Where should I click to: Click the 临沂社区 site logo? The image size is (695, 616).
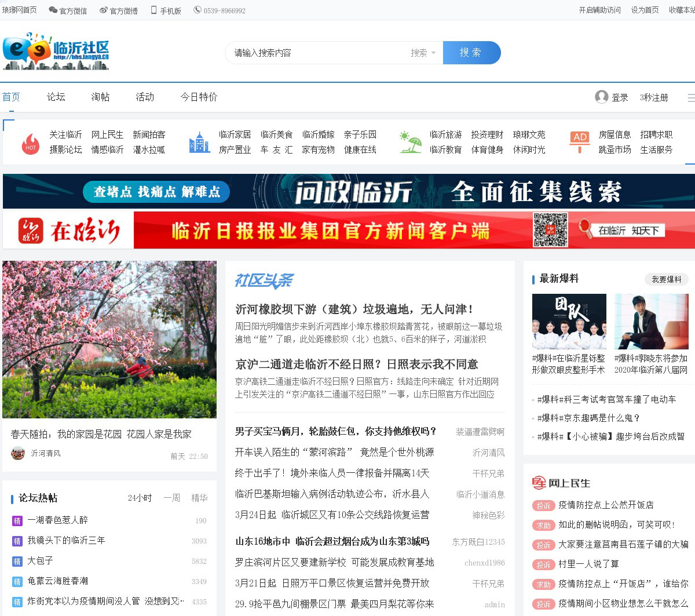tap(56, 51)
